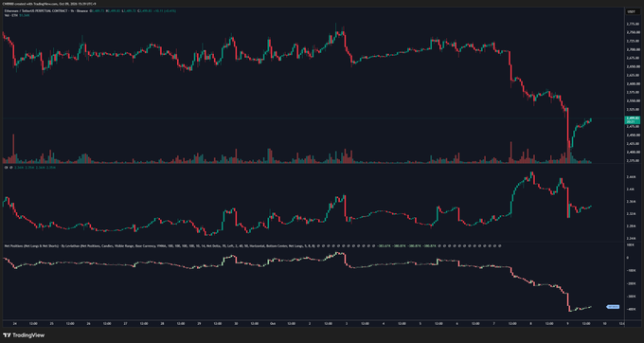Click the 2,775.00 price axis label
The width and height of the screenshot is (644, 343).
tap(633, 24)
